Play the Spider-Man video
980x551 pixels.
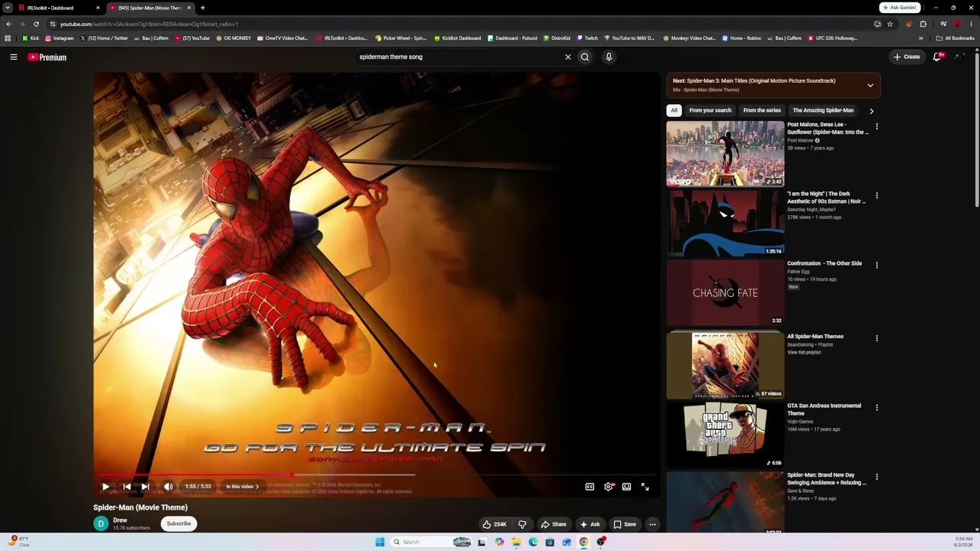106,487
